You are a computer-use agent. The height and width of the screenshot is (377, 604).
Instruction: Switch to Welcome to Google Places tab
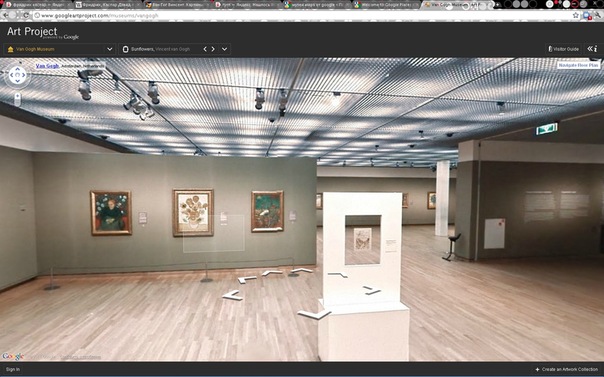[386, 5]
